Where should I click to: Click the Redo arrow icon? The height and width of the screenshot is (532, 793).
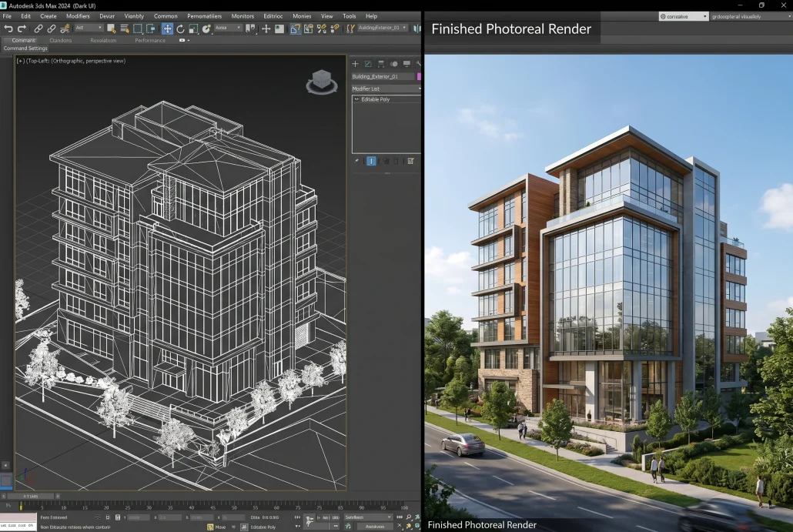(22, 28)
